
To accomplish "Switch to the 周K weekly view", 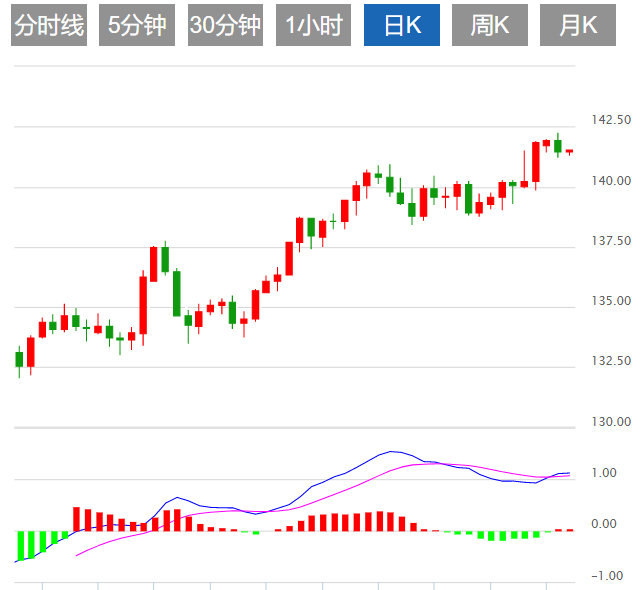I will click(490, 26).
